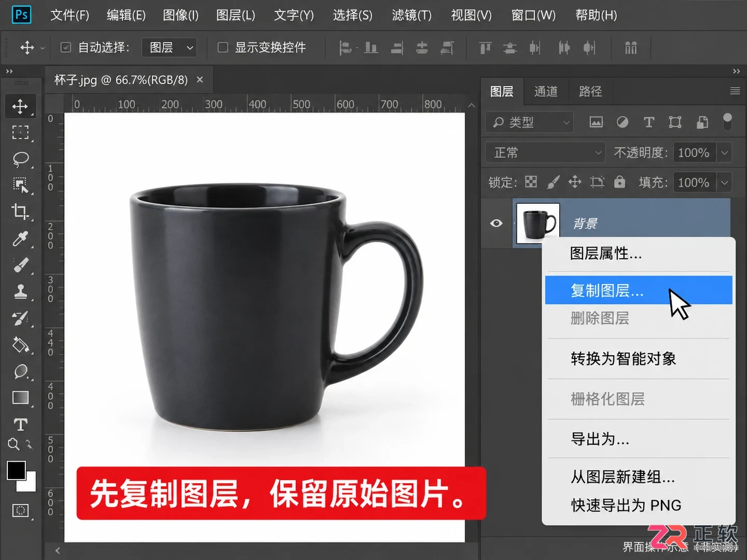
Task: Enable the 显示变换控件 checkbox
Action: click(x=223, y=48)
